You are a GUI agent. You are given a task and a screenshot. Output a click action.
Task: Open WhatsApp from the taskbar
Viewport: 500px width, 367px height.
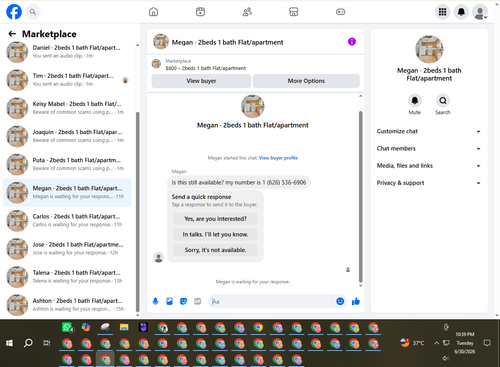[x=68, y=328]
